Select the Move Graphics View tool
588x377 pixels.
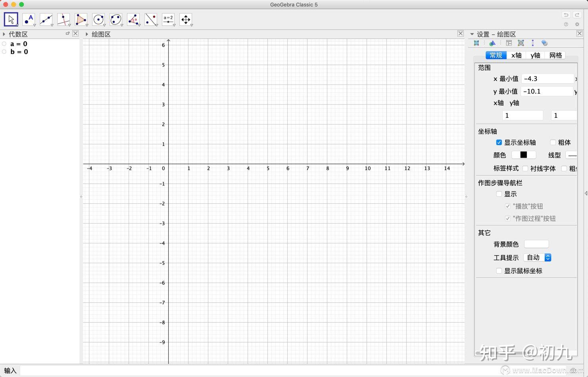(186, 19)
